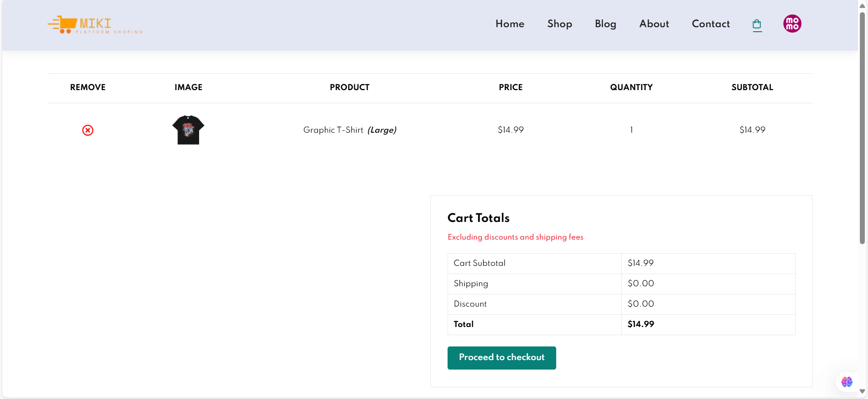
Task: Open the Shop menu item
Action: coord(559,24)
